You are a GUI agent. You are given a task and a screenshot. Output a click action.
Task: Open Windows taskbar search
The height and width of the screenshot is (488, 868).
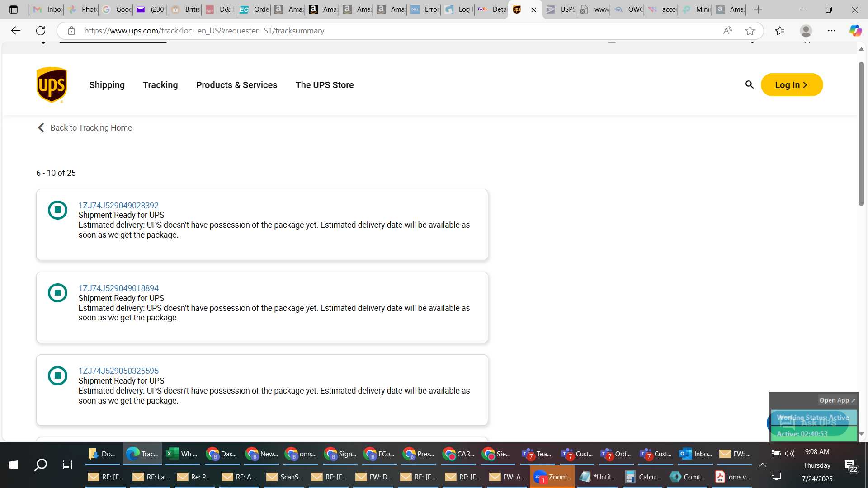pyautogui.click(x=41, y=465)
